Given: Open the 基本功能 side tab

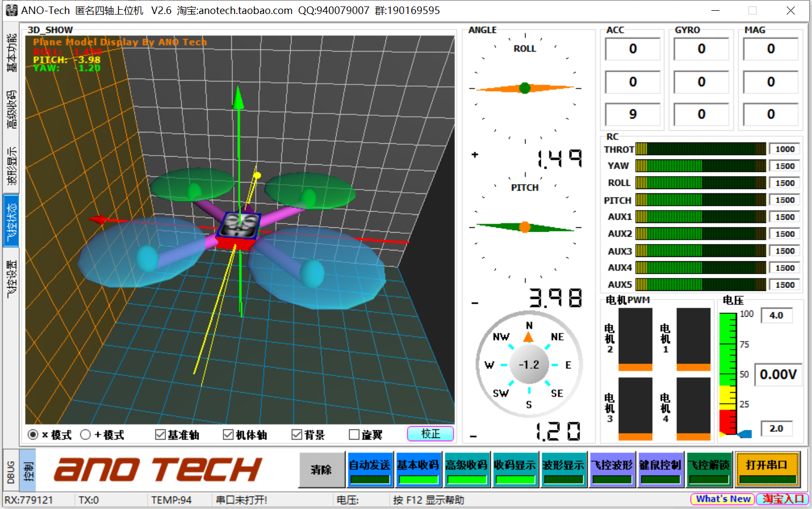Looking at the screenshot, I should click(11, 52).
